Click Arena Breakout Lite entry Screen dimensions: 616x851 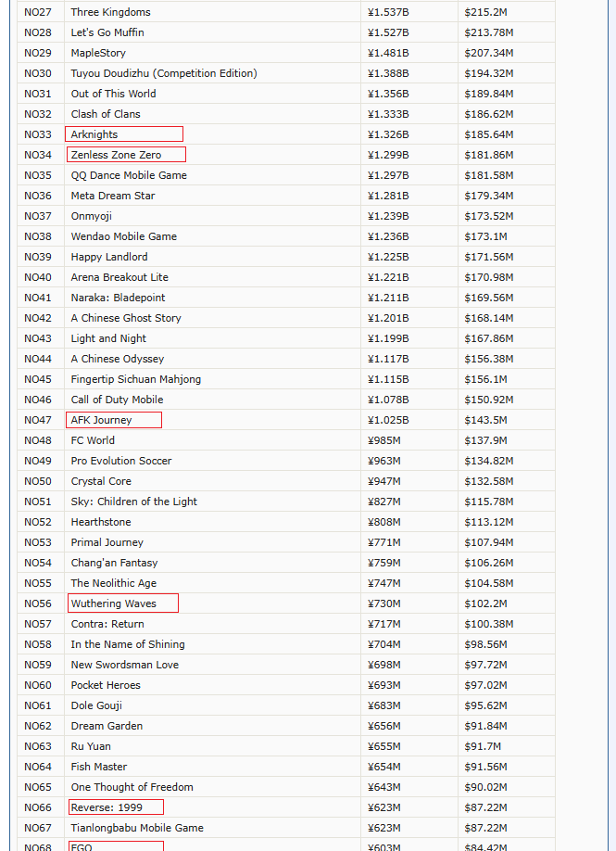coord(119,277)
